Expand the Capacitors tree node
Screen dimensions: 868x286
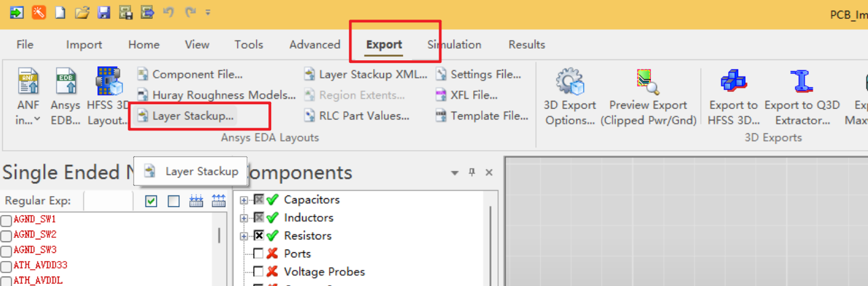(x=244, y=200)
